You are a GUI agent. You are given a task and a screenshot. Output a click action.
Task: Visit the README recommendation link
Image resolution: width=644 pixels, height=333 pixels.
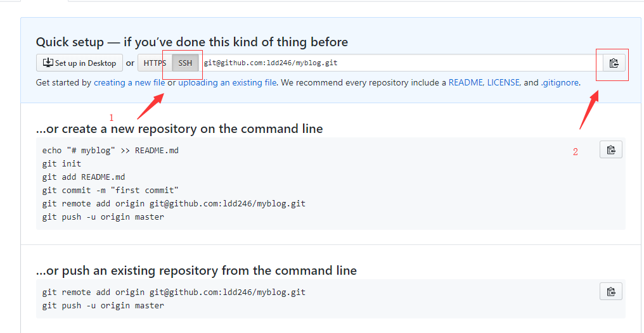pos(467,83)
